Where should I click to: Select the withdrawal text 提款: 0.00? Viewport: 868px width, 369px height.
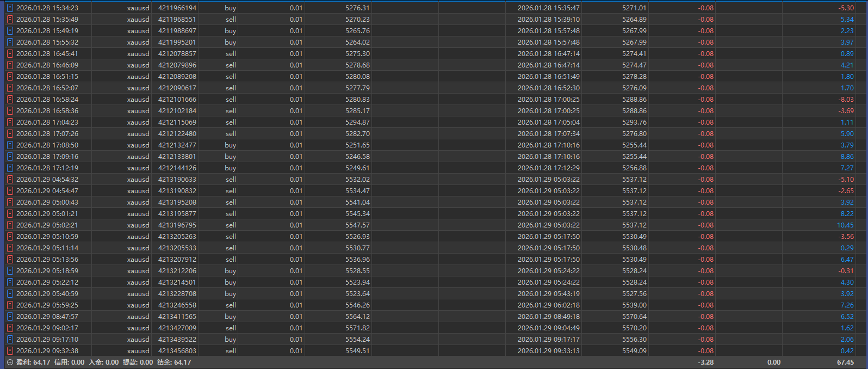click(x=138, y=362)
